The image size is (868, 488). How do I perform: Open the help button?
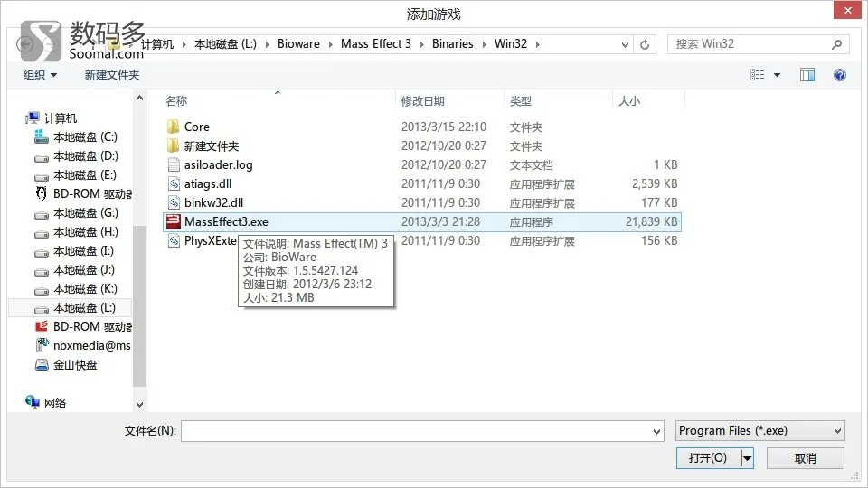pos(840,75)
